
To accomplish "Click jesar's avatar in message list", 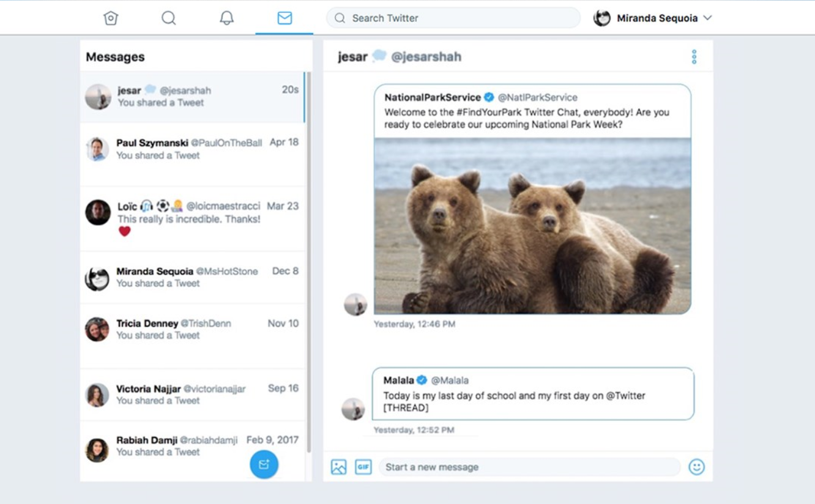I will pos(98,97).
